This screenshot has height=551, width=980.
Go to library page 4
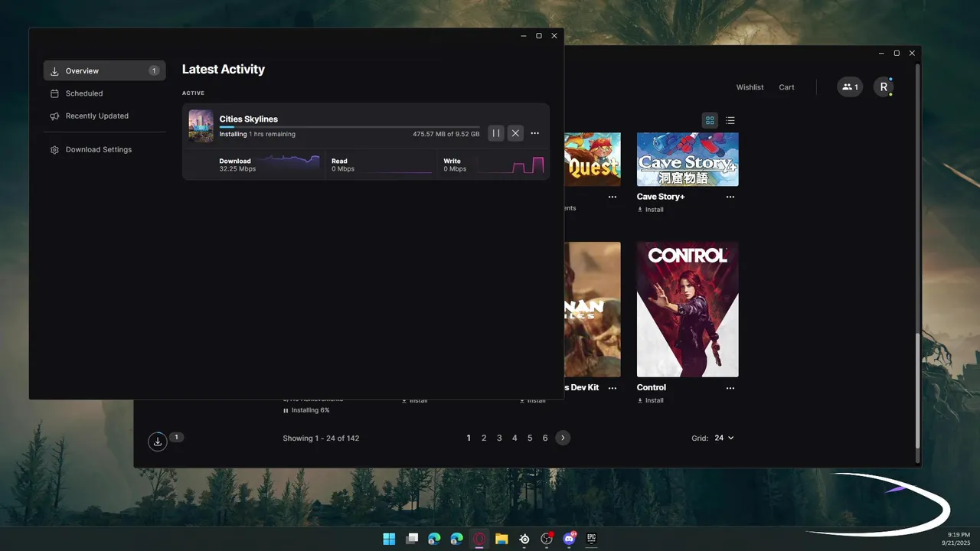click(514, 438)
